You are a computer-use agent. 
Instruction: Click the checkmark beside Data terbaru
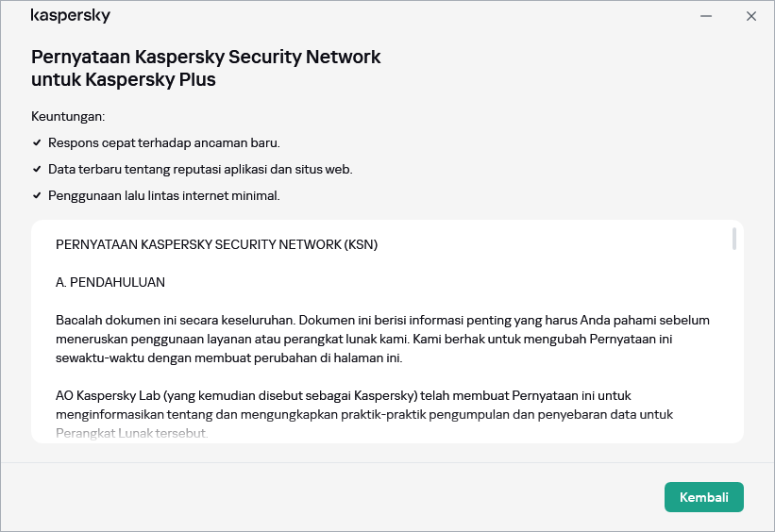37,169
